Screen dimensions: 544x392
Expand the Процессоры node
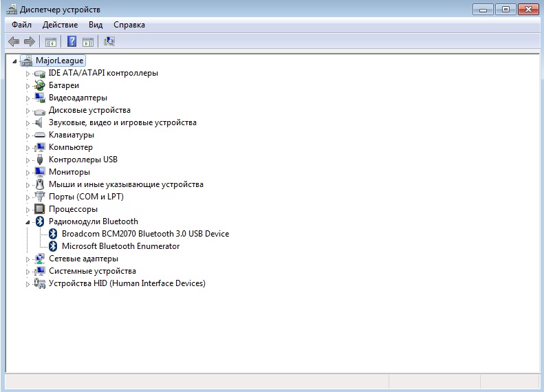pyautogui.click(x=28, y=210)
